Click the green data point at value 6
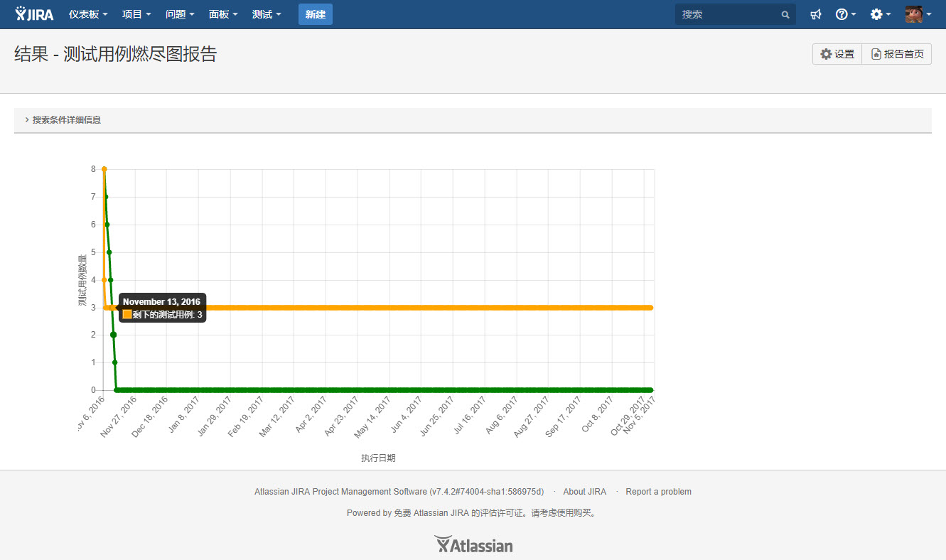 pyautogui.click(x=107, y=225)
